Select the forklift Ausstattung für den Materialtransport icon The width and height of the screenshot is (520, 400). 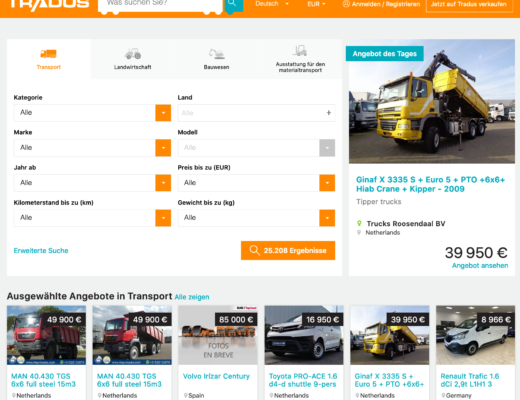tap(300, 51)
